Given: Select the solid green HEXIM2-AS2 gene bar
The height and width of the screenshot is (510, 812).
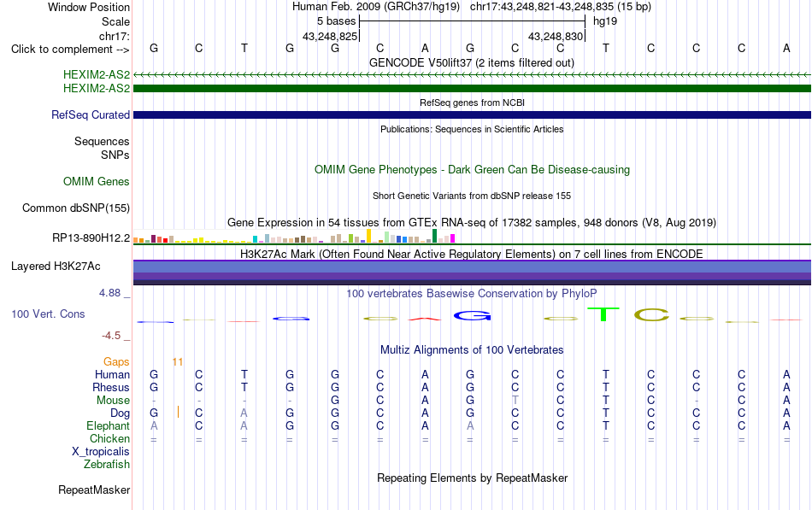Looking at the screenshot, I should pyautogui.click(x=472, y=89).
